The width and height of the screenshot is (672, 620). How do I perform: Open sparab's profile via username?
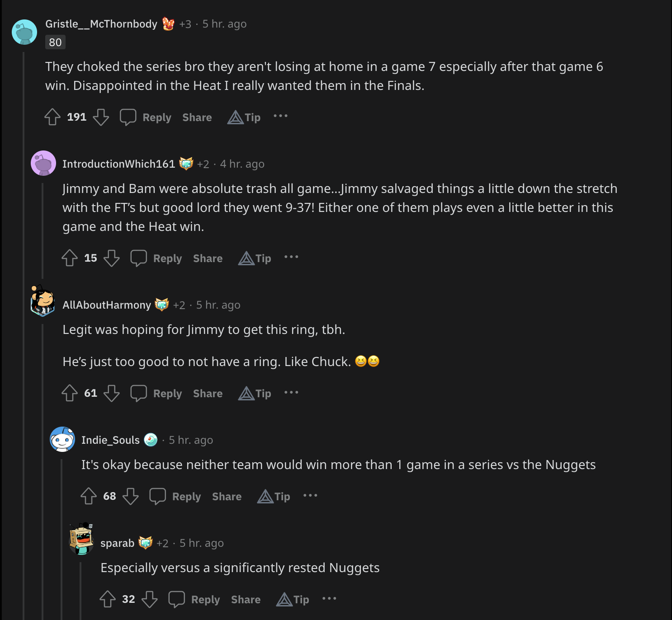[x=117, y=543]
